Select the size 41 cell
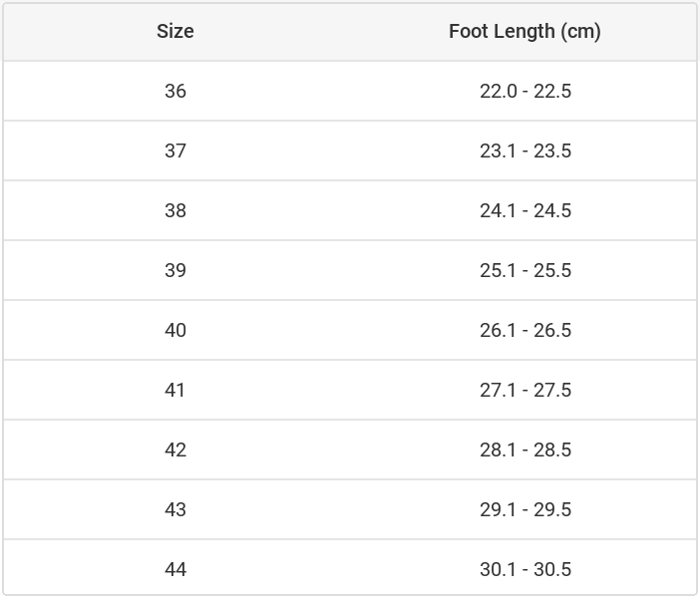 coord(175,390)
